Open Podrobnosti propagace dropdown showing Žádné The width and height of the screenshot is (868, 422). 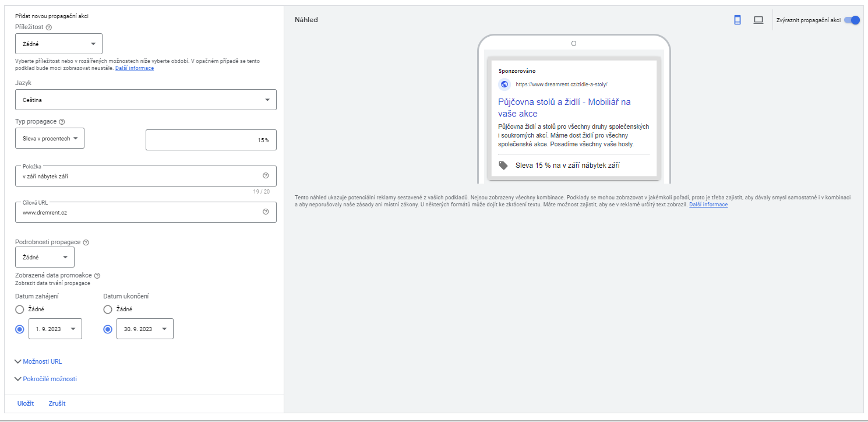click(45, 257)
